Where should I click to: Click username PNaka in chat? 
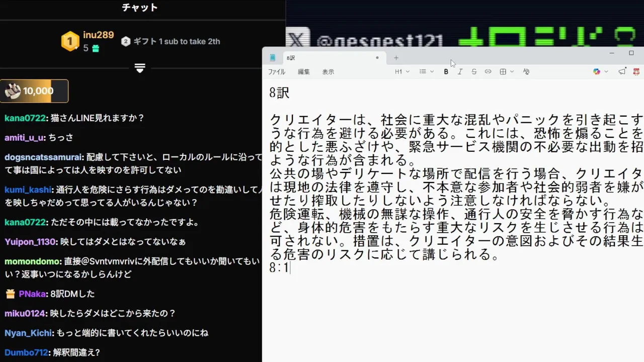pos(32,294)
